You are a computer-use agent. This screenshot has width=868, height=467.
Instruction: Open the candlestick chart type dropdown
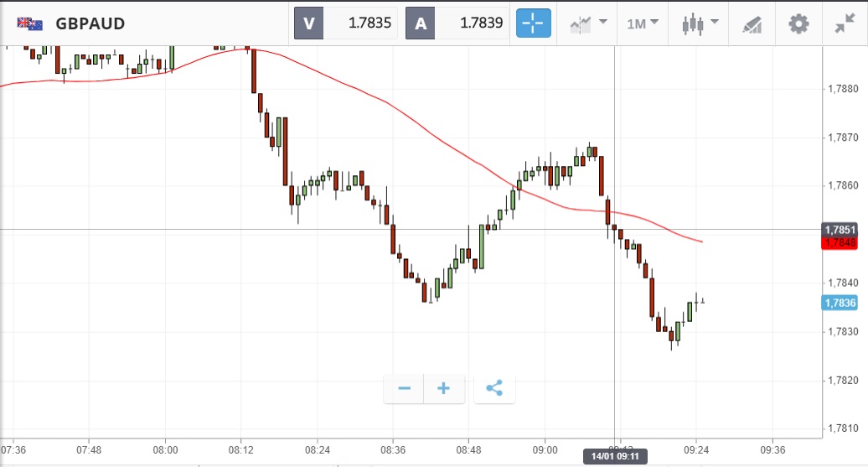point(700,23)
